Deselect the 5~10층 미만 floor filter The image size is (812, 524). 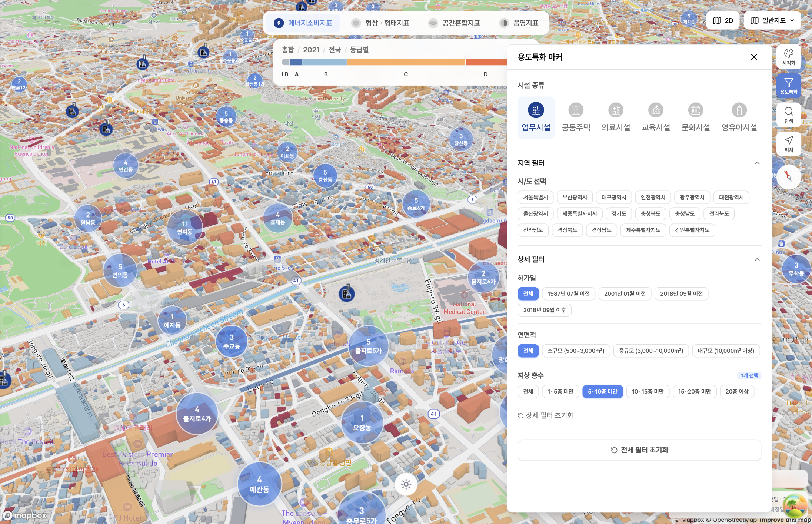pyautogui.click(x=602, y=392)
